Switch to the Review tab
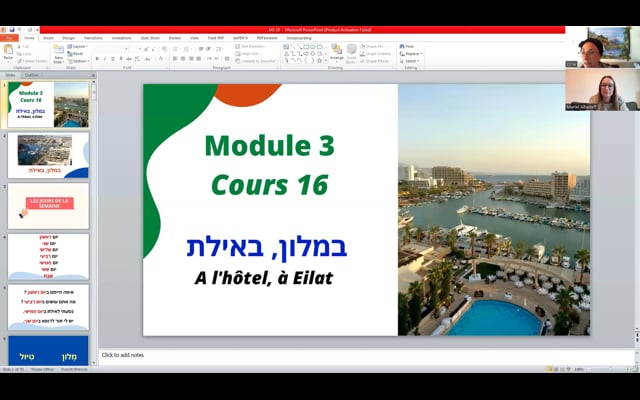The width and height of the screenshot is (640, 400). [174, 38]
